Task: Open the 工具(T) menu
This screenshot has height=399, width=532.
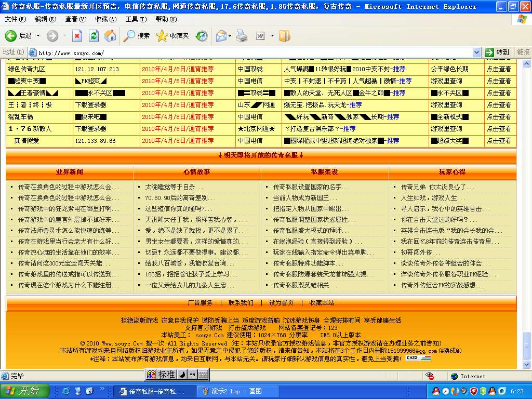Action: [x=136, y=19]
